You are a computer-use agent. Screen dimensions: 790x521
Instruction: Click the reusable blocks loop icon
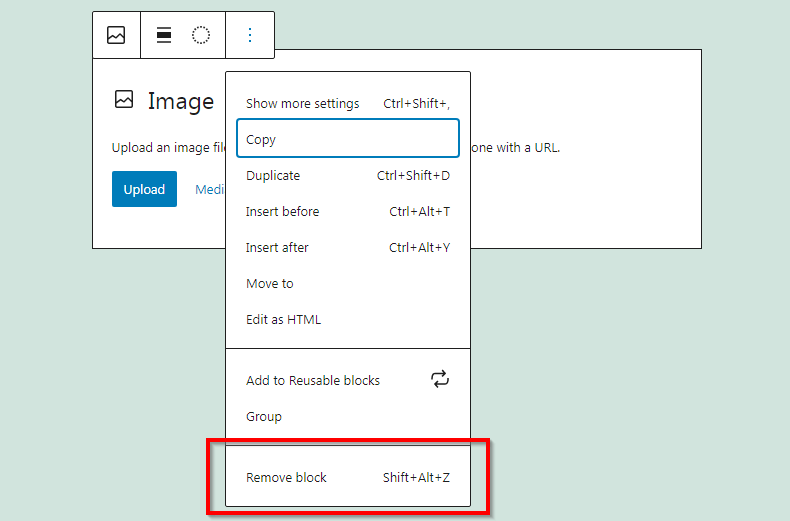click(440, 379)
